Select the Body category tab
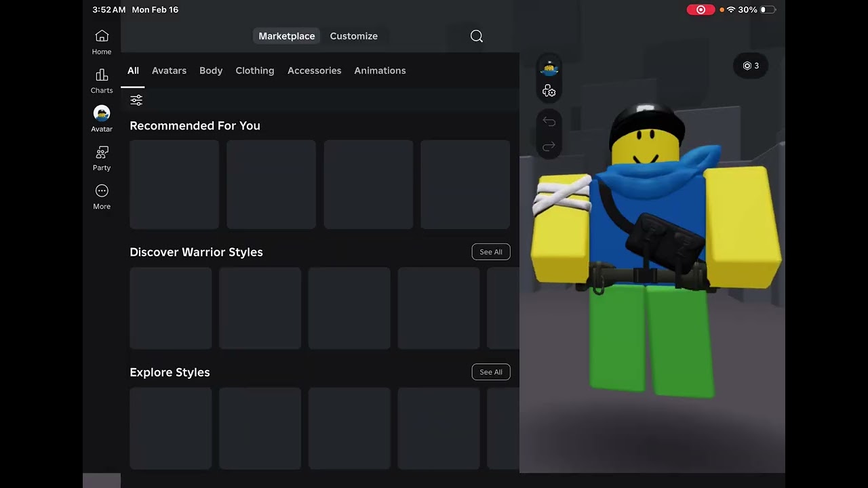The height and width of the screenshot is (488, 868). pos(211,70)
